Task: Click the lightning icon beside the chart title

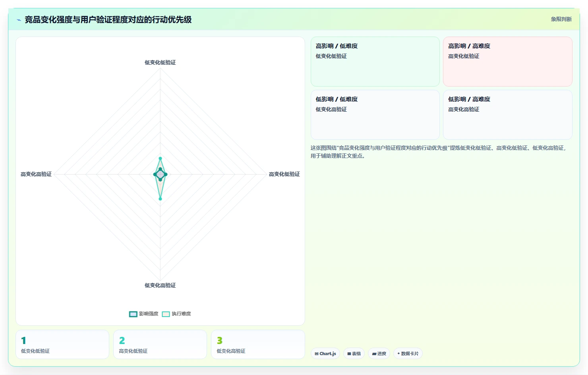Action: coord(19,20)
